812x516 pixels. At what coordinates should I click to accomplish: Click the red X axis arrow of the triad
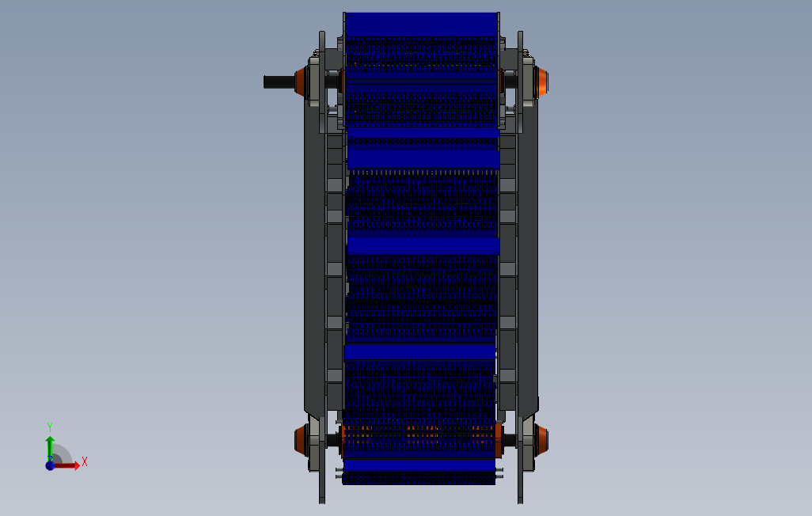click(x=68, y=466)
